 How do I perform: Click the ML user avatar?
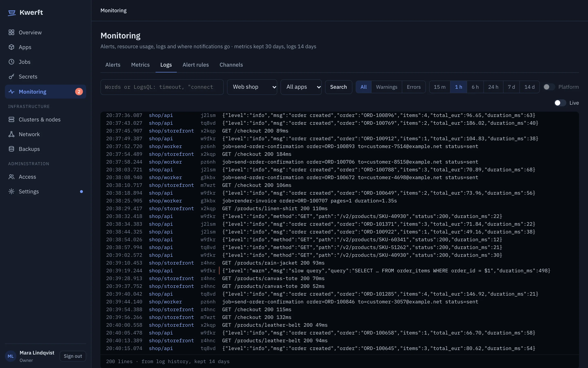tap(10, 356)
